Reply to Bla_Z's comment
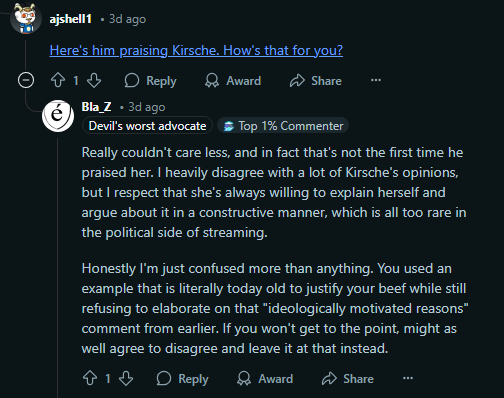504x398 pixels. (x=182, y=379)
